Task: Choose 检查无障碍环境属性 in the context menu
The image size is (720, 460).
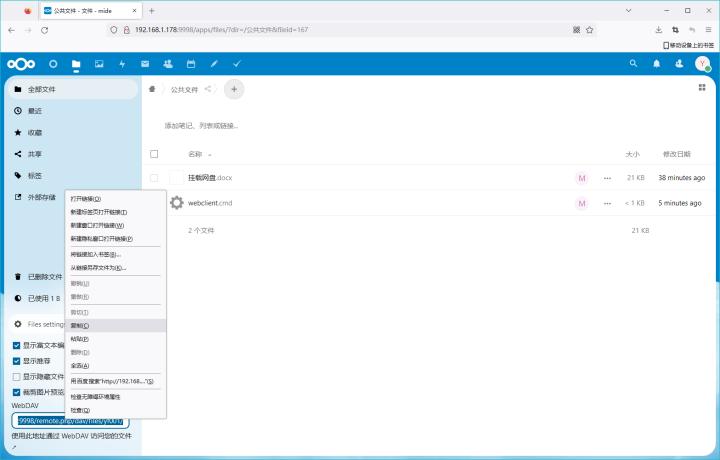Action: 116,397
